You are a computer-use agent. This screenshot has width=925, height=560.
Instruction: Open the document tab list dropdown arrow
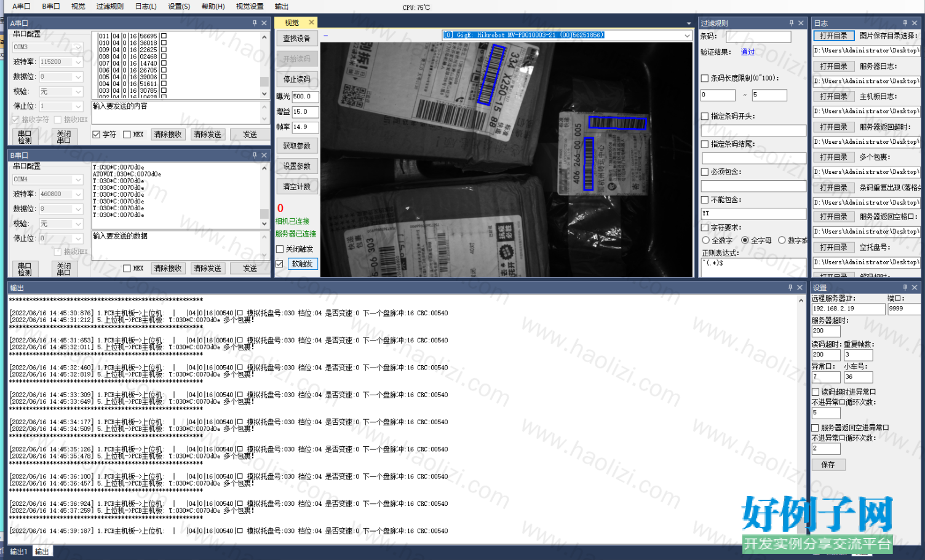pyautogui.click(x=689, y=23)
